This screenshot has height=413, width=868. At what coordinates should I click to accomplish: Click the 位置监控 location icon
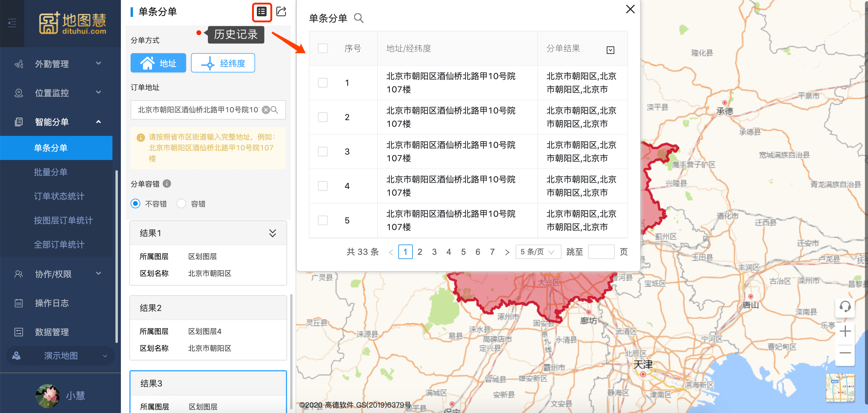pyautogui.click(x=19, y=93)
